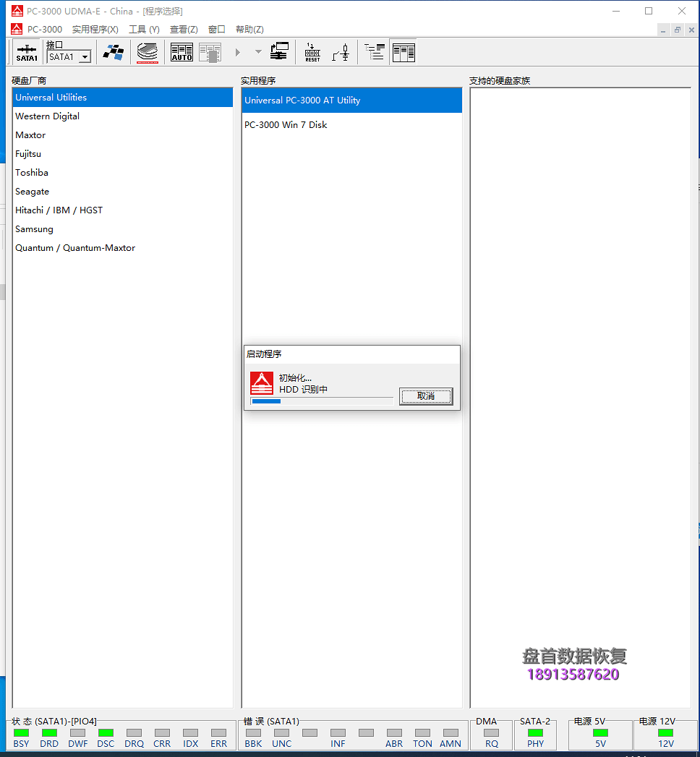Open the PC-3000 menu
Screen dimensions: 700x757
45,30
